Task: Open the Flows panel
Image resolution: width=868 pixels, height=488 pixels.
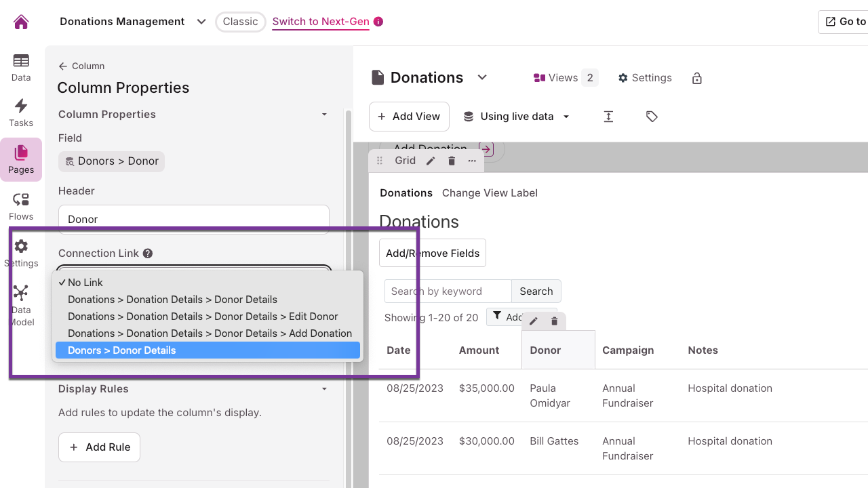Action: [x=20, y=205]
